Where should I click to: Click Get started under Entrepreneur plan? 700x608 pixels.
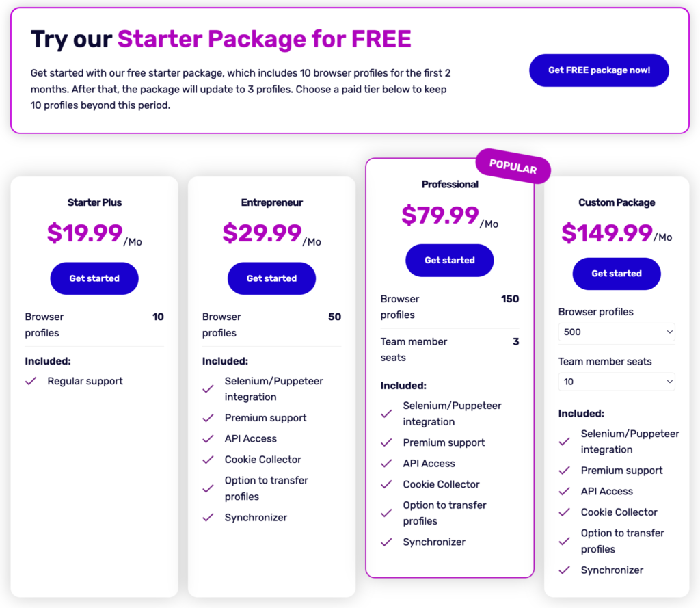point(271,278)
